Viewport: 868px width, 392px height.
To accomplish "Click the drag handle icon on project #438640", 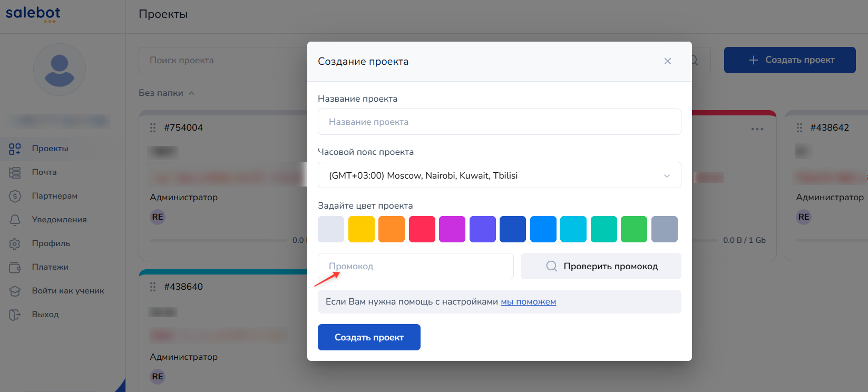I will 153,287.
